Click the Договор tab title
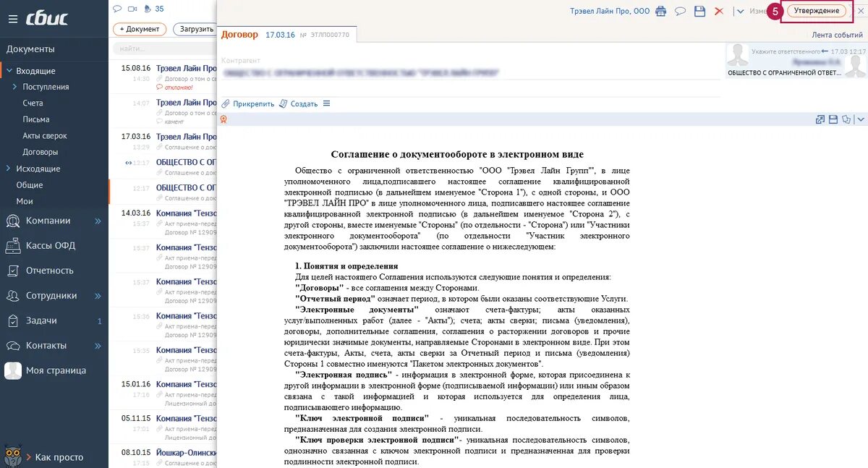The image size is (868, 468). click(x=239, y=34)
